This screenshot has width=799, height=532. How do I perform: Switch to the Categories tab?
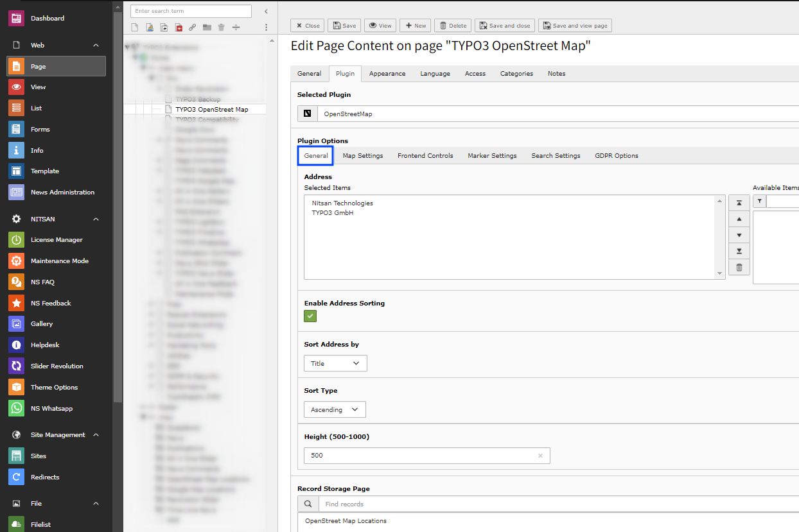pyautogui.click(x=517, y=74)
